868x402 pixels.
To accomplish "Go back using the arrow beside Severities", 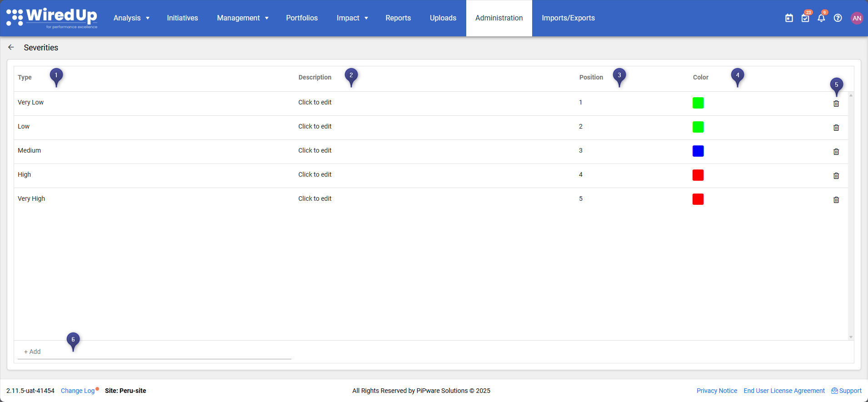I will [11, 47].
